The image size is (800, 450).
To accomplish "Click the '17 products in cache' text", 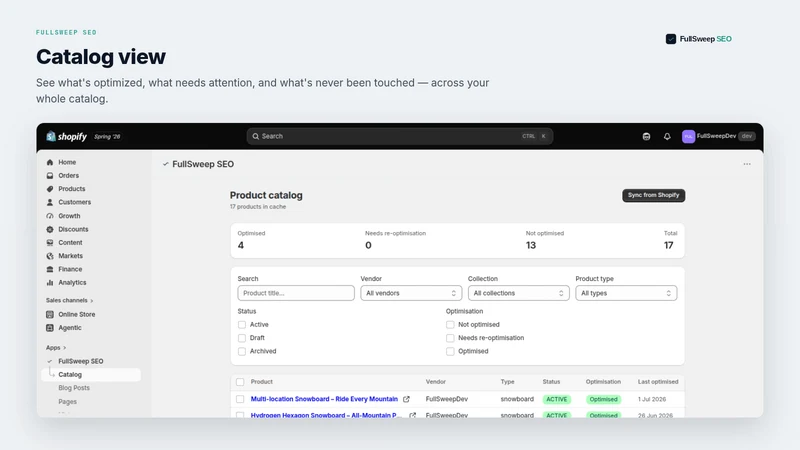I will 258,207.
